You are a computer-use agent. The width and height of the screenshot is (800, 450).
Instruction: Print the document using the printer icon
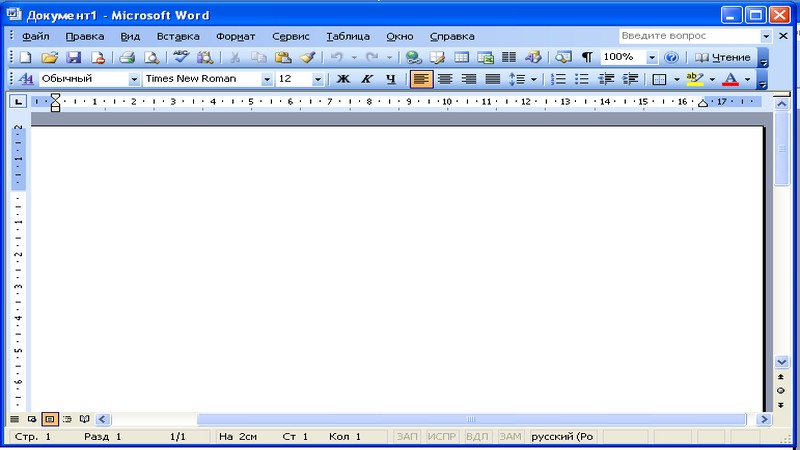pyautogui.click(x=127, y=57)
